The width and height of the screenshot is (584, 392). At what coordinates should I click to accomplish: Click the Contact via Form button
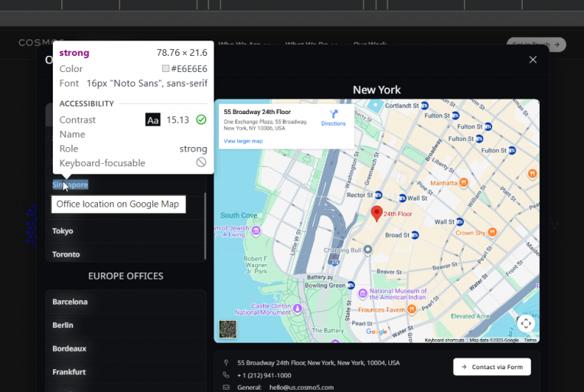click(x=492, y=367)
